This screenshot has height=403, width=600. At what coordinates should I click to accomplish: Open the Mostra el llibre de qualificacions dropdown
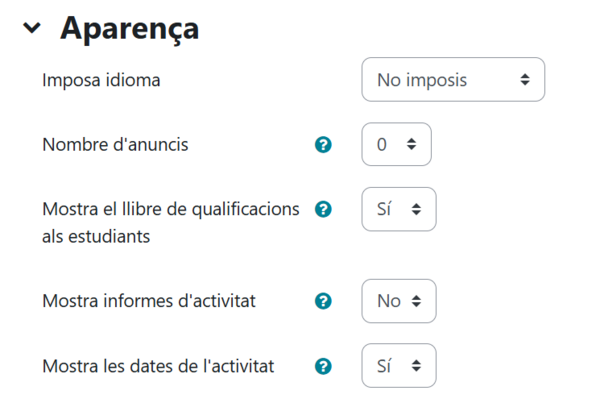point(398,209)
